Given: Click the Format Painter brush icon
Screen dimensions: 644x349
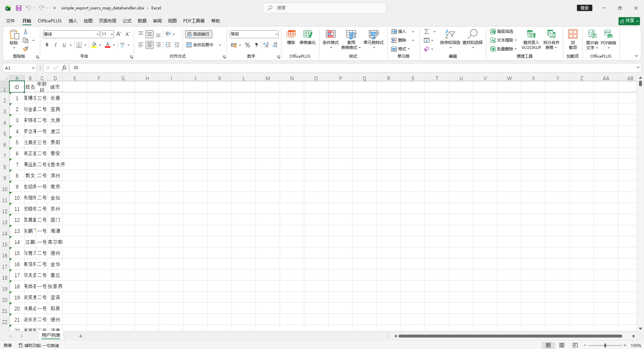Looking at the screenshot, I should coord(25,49).
